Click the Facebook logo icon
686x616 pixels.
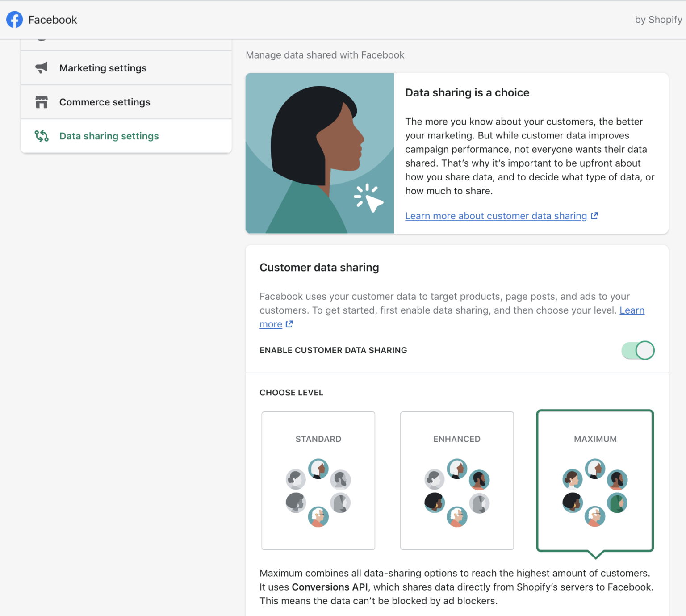14,20
